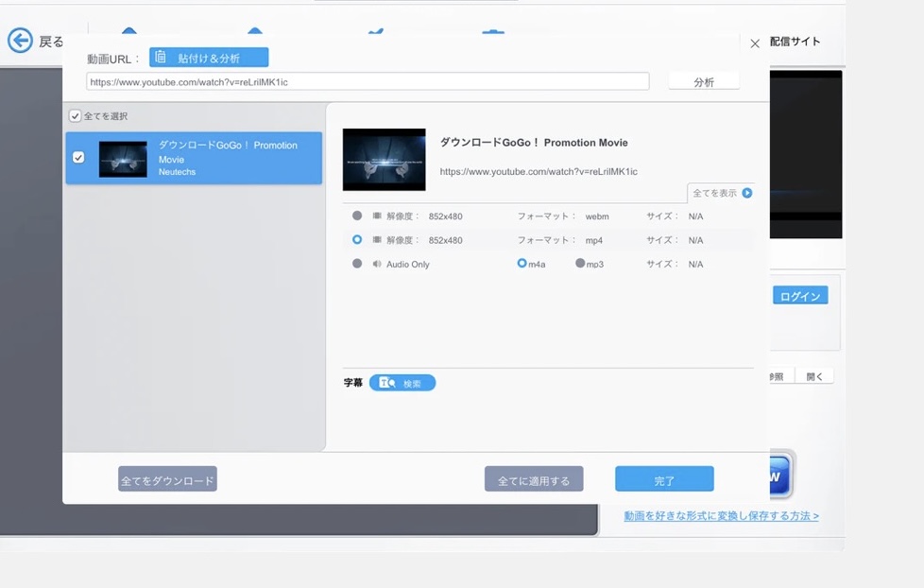This screenshot has height=588, width=924.
Task: Click 完了 to finish
Action: coord(664,478)
